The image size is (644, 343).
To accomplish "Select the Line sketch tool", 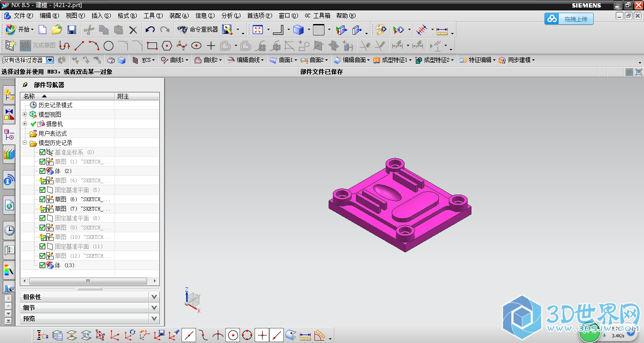I will [x=79, y=46].
